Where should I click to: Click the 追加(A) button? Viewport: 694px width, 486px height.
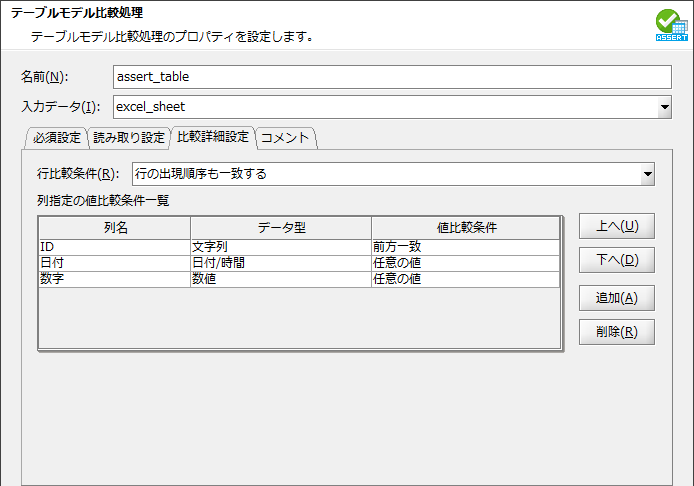tap(616, 297)
